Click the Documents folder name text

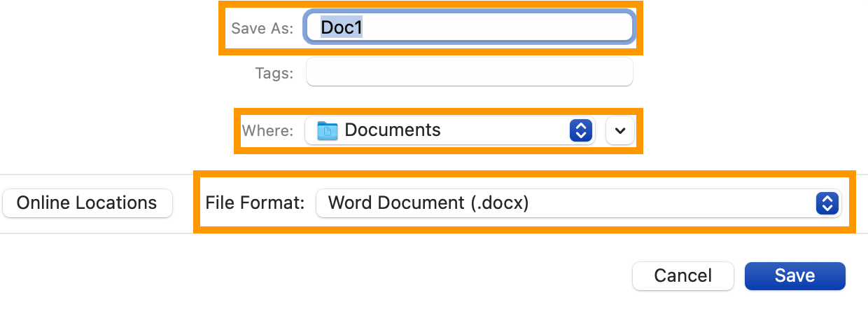click(x=393, y=130)
